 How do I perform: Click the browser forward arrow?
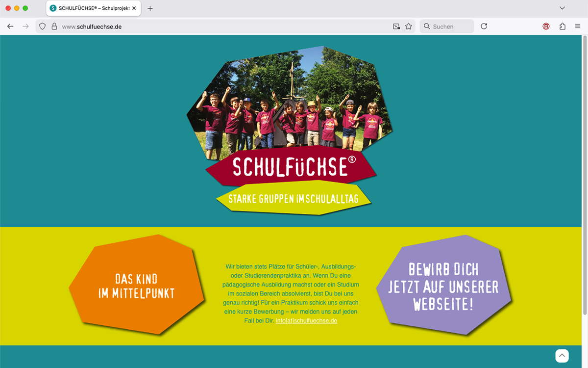click(x=26, y=26)
